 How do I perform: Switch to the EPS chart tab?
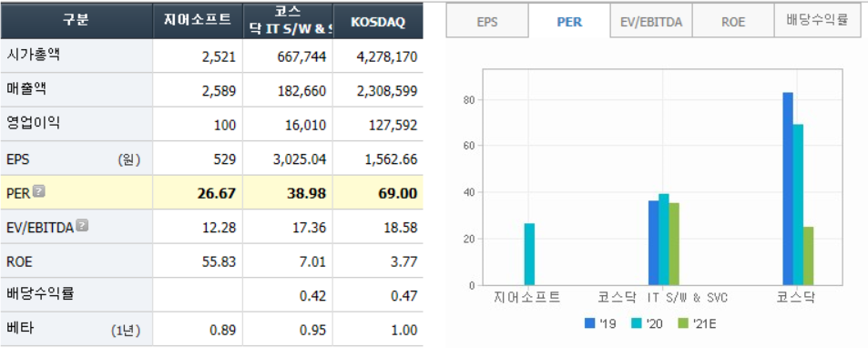coord(487,22)
